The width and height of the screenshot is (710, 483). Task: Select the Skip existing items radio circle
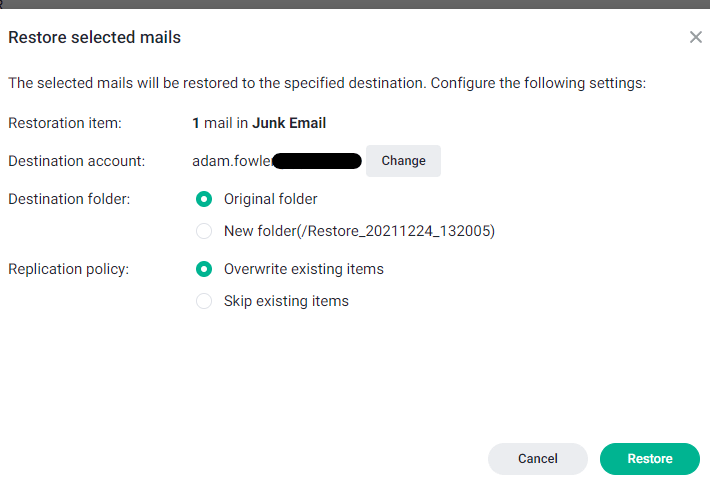coord(204,301)
